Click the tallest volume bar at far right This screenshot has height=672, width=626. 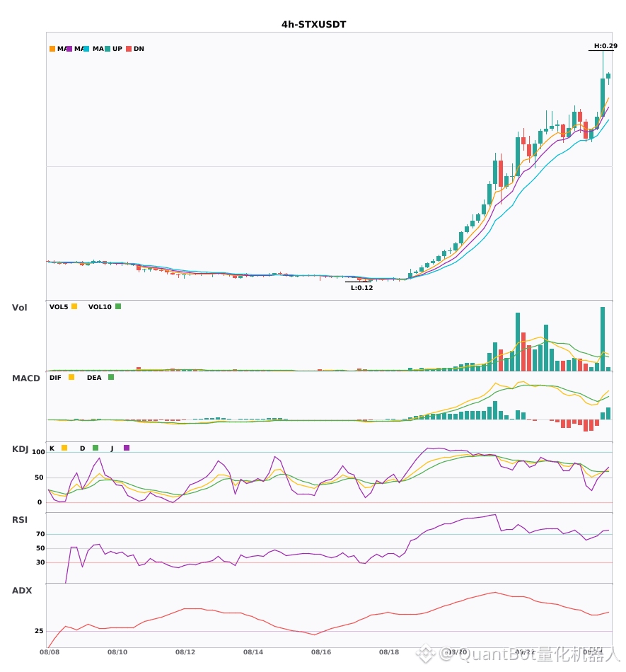603,339
